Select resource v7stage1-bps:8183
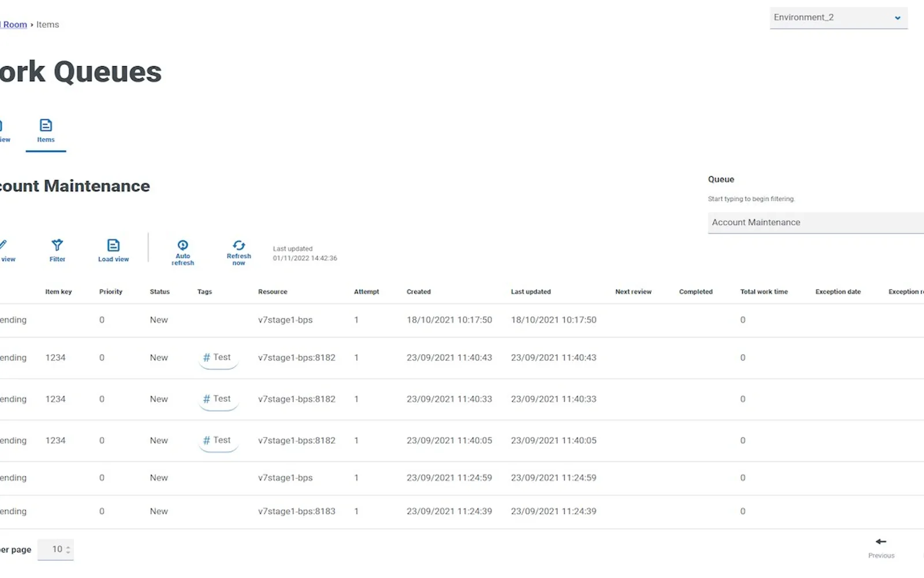 pos(296,512)
